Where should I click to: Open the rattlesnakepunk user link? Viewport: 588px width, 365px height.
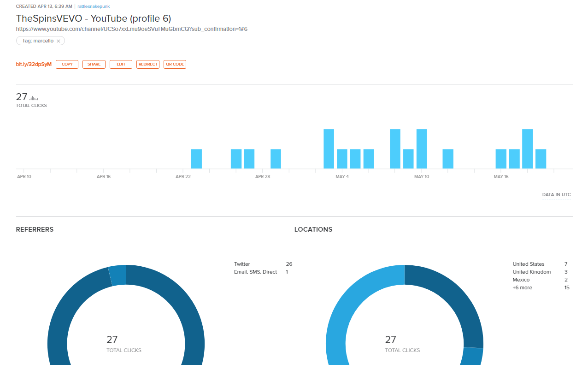tap(94, 6)
